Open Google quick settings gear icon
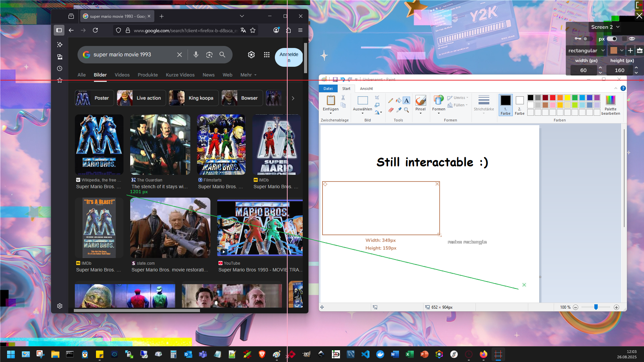The height and width of the screenshot is (362, 644). pos(251,55)
